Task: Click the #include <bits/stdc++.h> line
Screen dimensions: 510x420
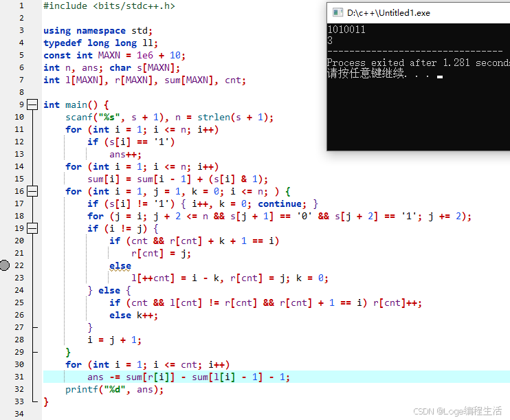Action: 109,6
